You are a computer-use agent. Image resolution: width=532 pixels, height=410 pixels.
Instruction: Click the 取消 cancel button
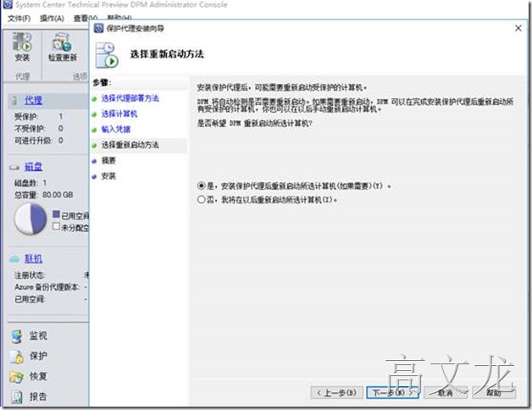coord(446,393)
